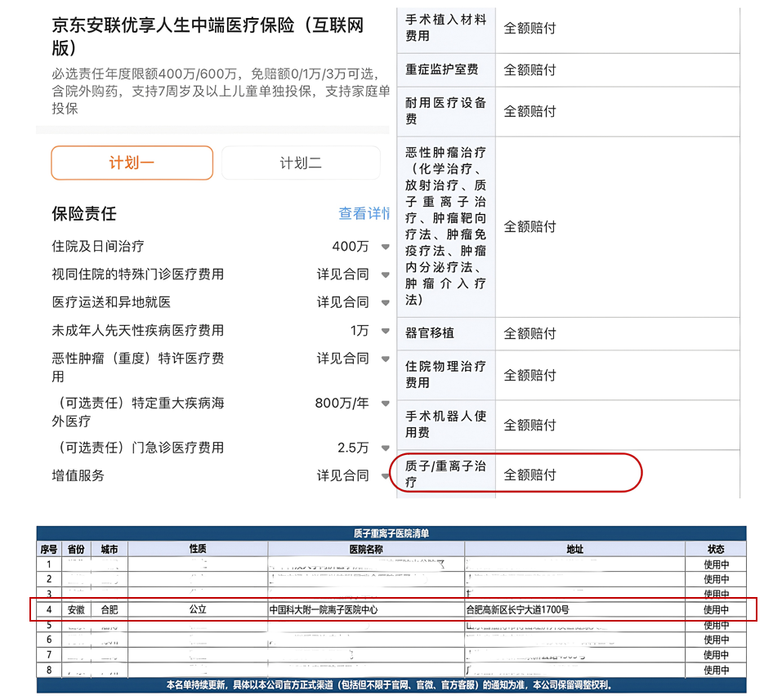Click the 未成年人先天性疾病医疗费用 label
The image size is (764, 700).
click(138, 330)
